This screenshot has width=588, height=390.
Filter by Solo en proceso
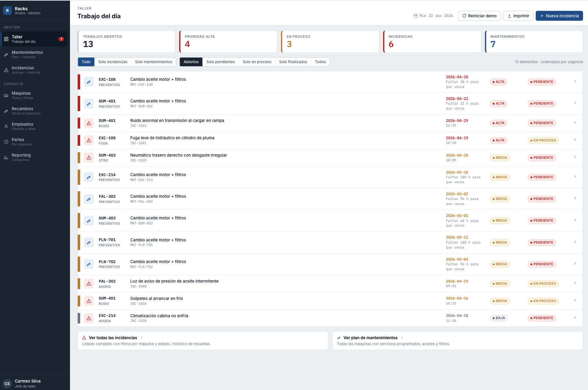click(x=257, y=62)
